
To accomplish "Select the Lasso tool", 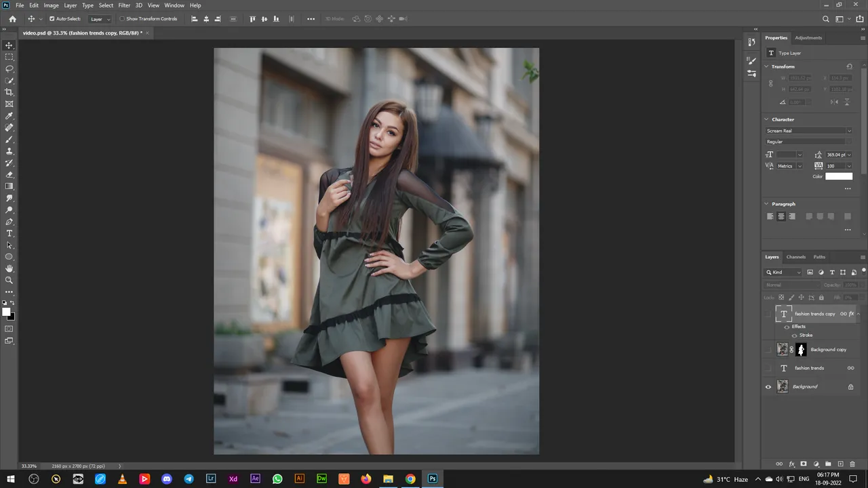I will coord(9,69).
